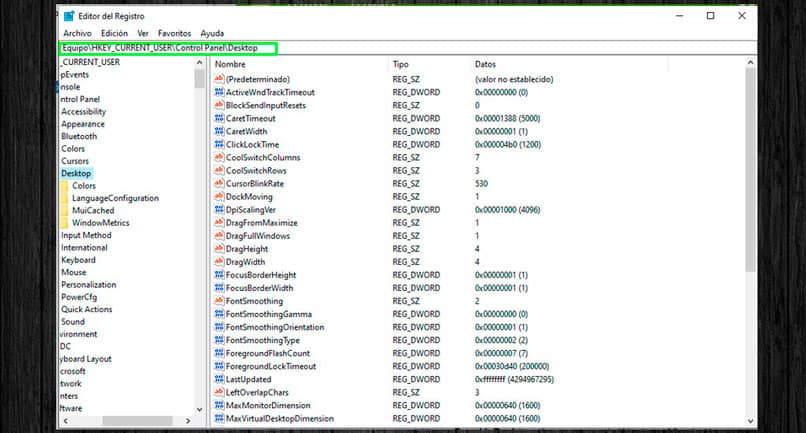Select the Keyboard key
The height and width of the screenshot is (433, 806).
coord(78,260)
